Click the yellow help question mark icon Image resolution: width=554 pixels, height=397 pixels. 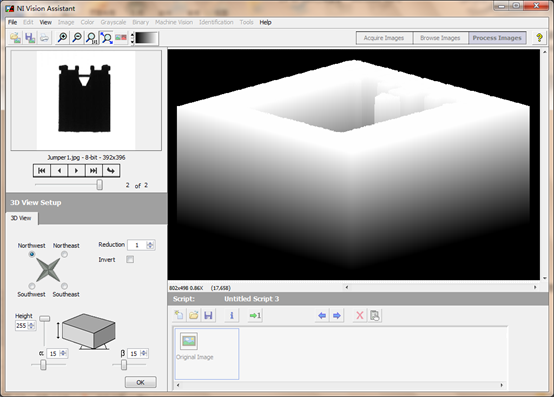click(x=539, y=37)
